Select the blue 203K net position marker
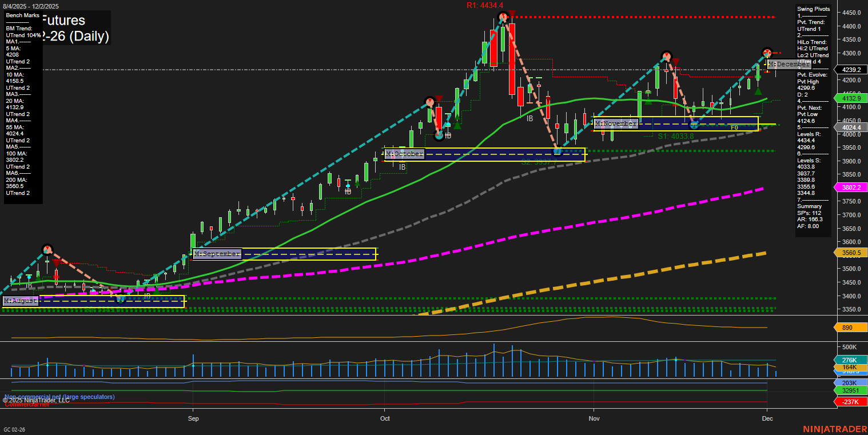 [851, 382]
